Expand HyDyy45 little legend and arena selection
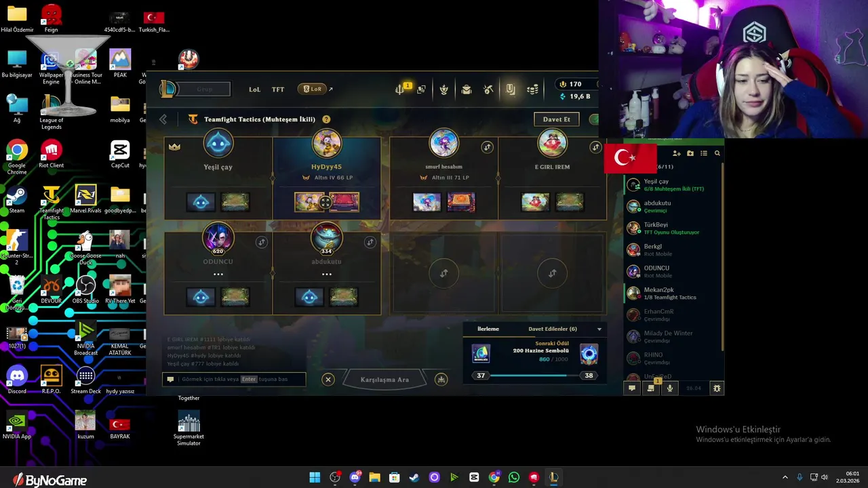Screen dimensions: 868x488 pyautogui.click(x=326, y=202)
